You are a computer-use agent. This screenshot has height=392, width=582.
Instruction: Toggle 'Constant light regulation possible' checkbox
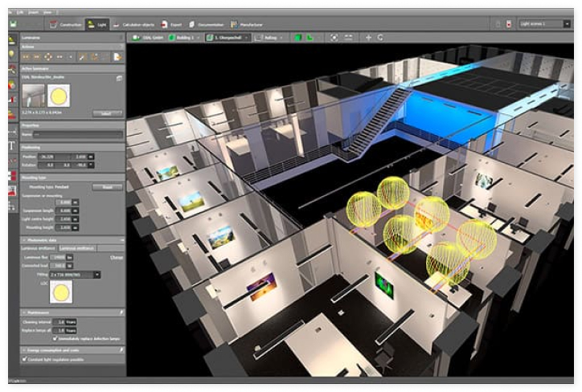23,359
